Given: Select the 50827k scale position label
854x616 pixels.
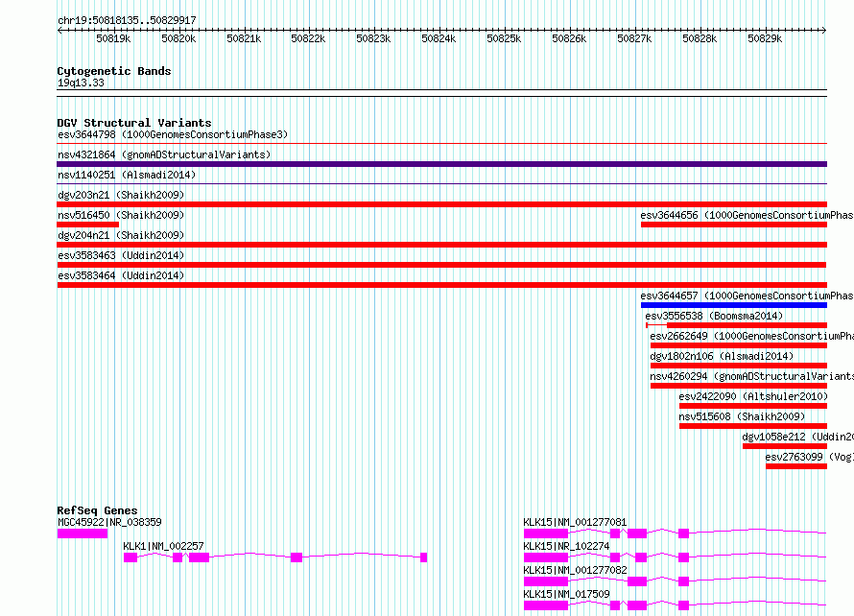Looking at the screenshot, I should [634, 38].
